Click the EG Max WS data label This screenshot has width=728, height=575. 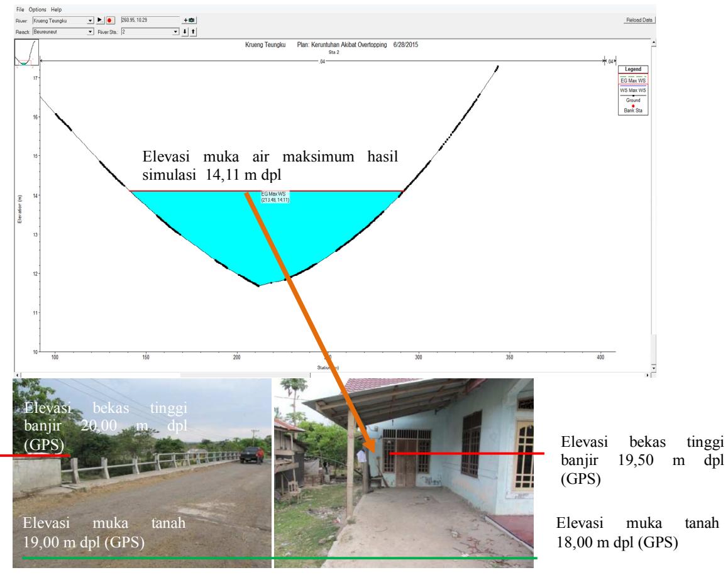tap(275, 197)
